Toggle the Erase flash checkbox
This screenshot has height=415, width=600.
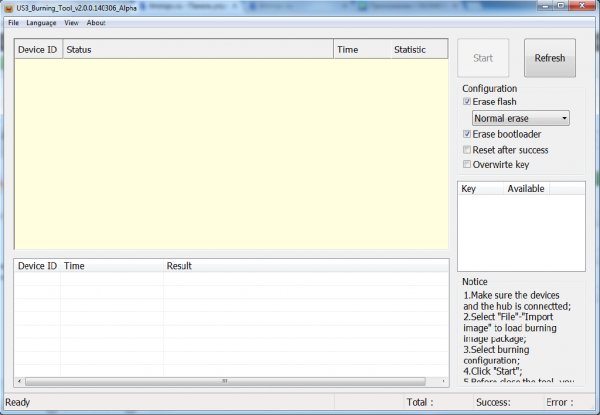[x=467, y=102]
